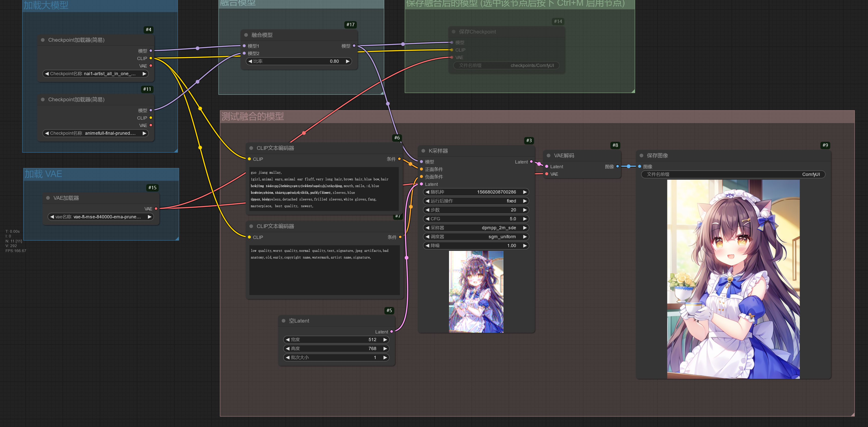Screen dimensions: 868x427
Task: Collapse the 保存图像 node with its title dot
Action: coord(641,156)
